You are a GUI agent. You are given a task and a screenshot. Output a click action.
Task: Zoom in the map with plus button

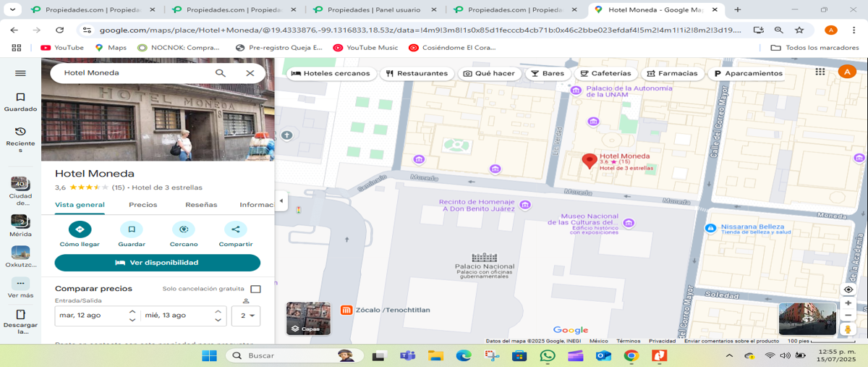848,303
